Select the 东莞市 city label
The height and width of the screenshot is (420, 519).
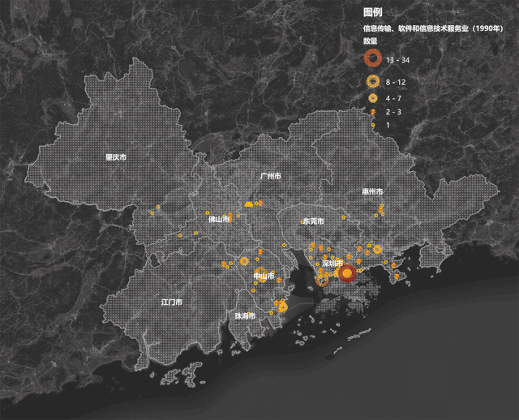(x=314, y=221)
